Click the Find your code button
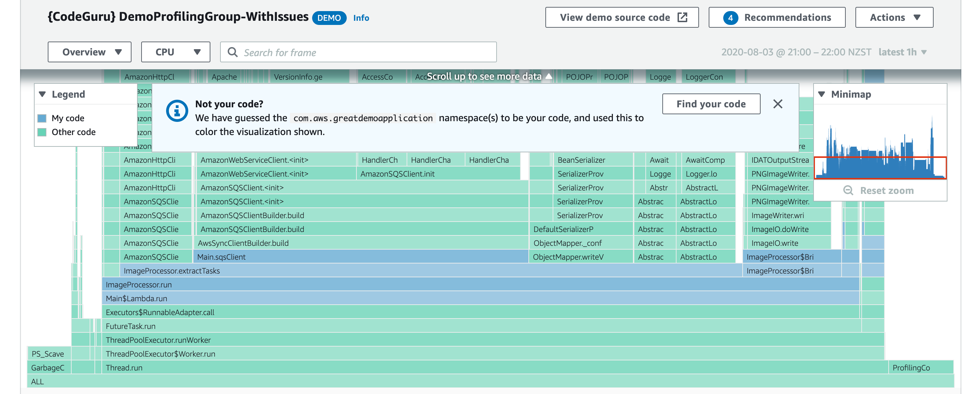Viewport: 980px width, 394px height. tap(711, 104)
